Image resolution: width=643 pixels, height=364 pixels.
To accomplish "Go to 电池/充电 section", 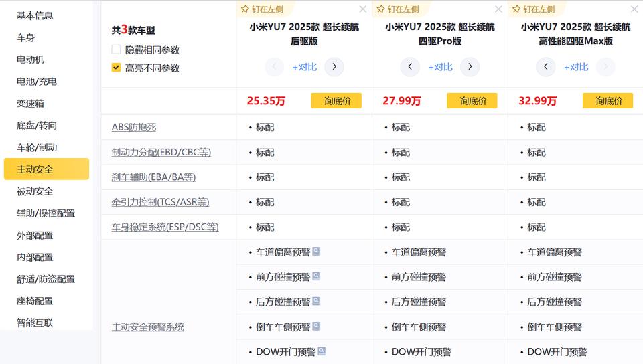I will [36, 82].
